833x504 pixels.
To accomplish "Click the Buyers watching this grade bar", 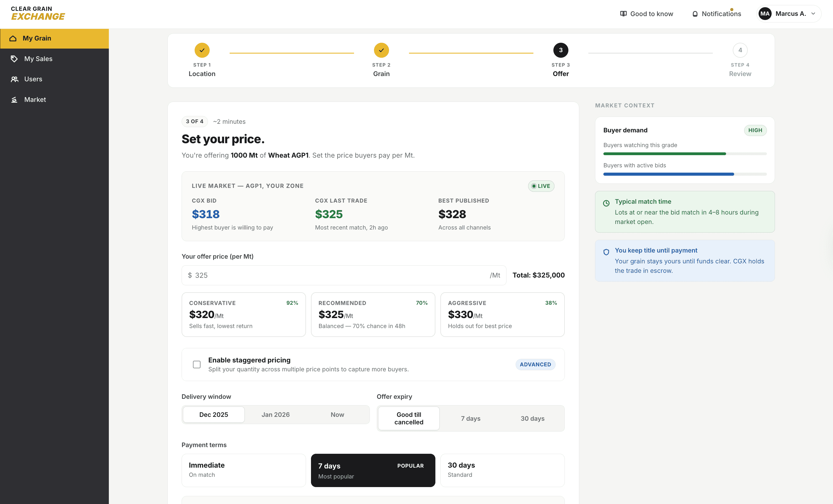I will (685, 154).
